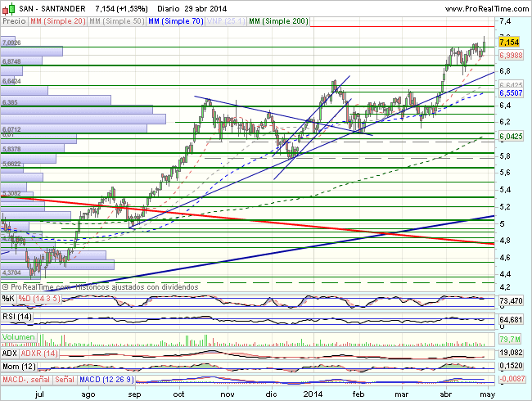The width and height of the screenshot is (532, 401).
Task: Select the %D (14 3 5) label
Action: 39,299
